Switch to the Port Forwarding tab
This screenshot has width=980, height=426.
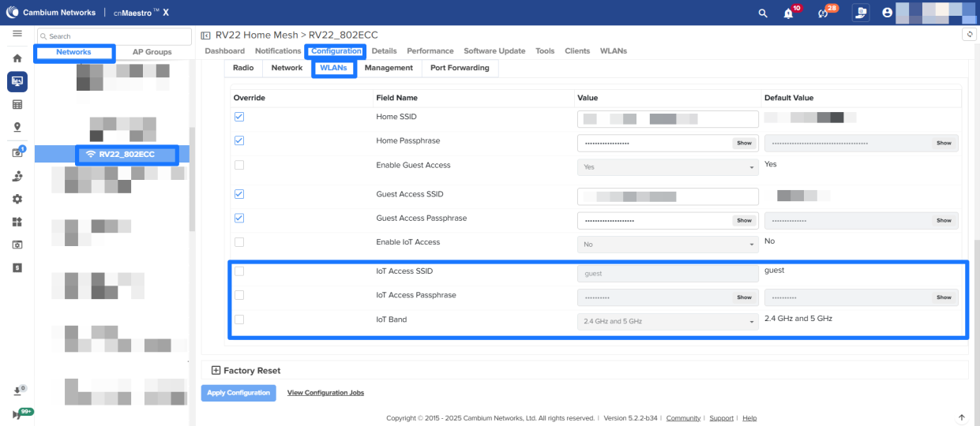(459, 68)
